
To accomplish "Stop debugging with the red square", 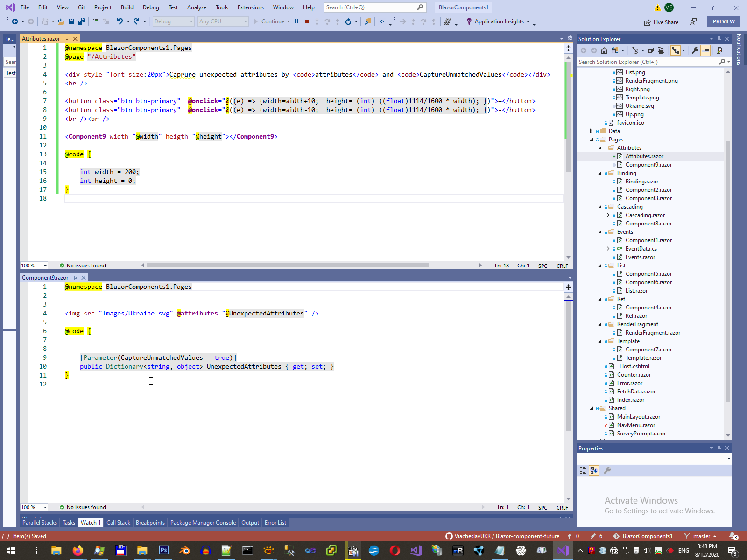I will coord(307,21).
